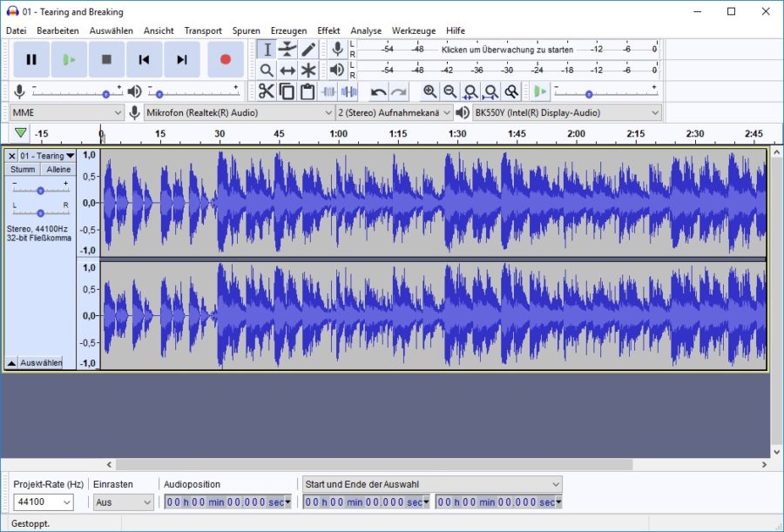Select the Verschiebewerkzeug (time shift) tool
Screen dimensions: 784x532
click(x=287, y=70)
